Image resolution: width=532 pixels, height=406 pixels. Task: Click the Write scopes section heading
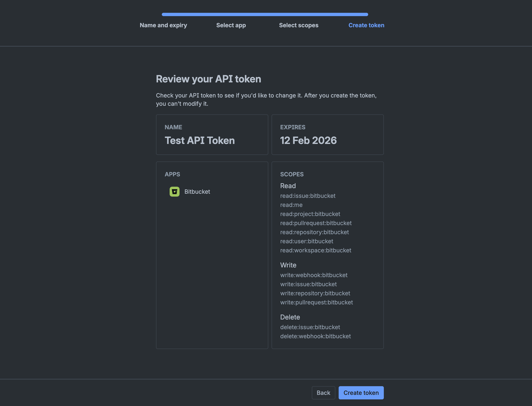point(288,265)
